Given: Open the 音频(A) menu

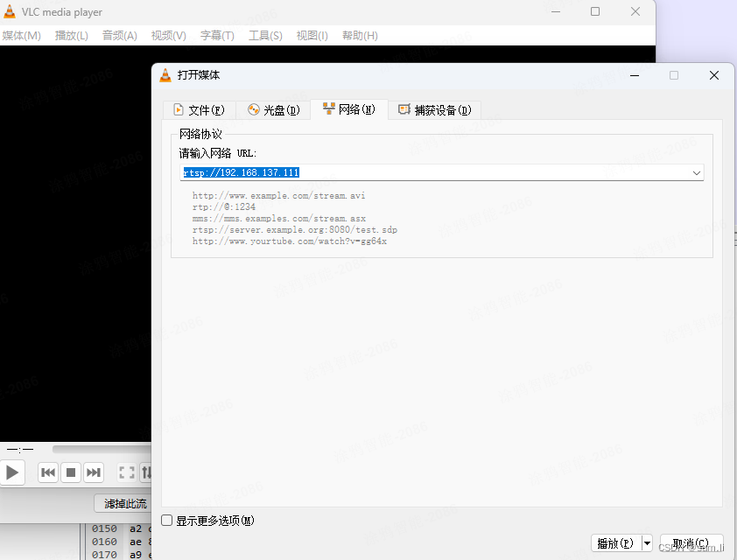Looking at the screenshot, I should point(119,36).
